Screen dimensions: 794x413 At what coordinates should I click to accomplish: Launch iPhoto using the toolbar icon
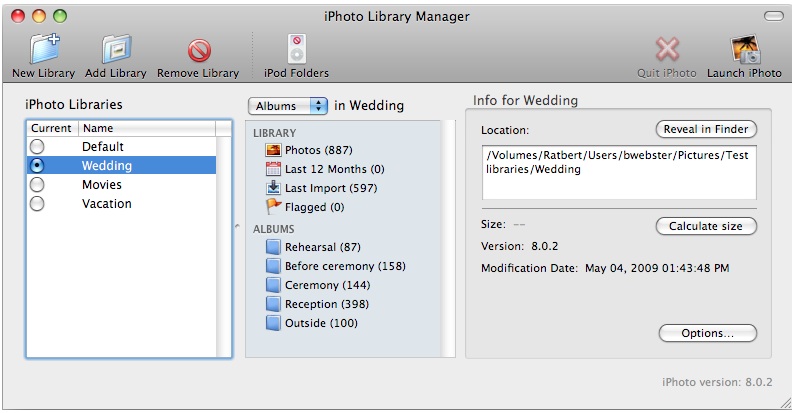coord(744,50)
